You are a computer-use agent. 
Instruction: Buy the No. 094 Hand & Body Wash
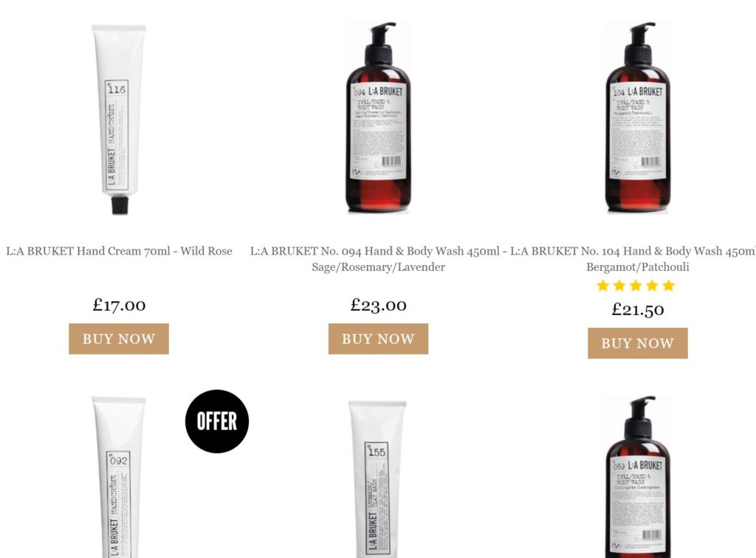[x=378, y=339]
